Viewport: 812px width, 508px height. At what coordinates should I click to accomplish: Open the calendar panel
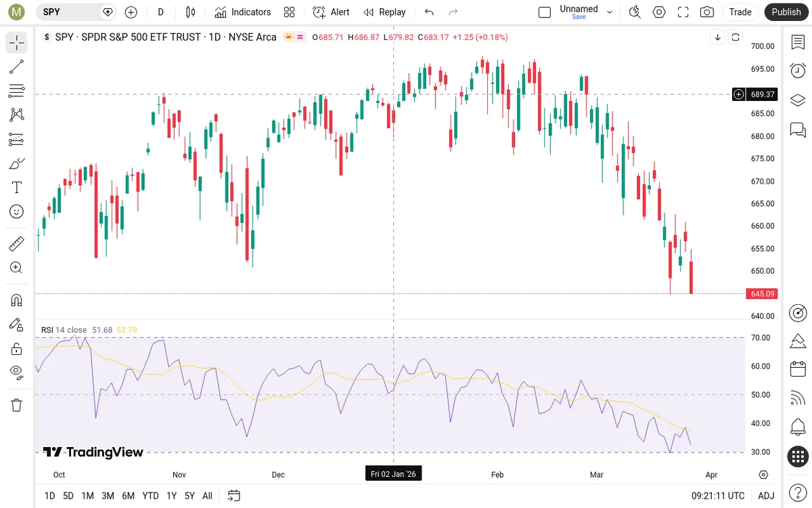click(798, 369)
